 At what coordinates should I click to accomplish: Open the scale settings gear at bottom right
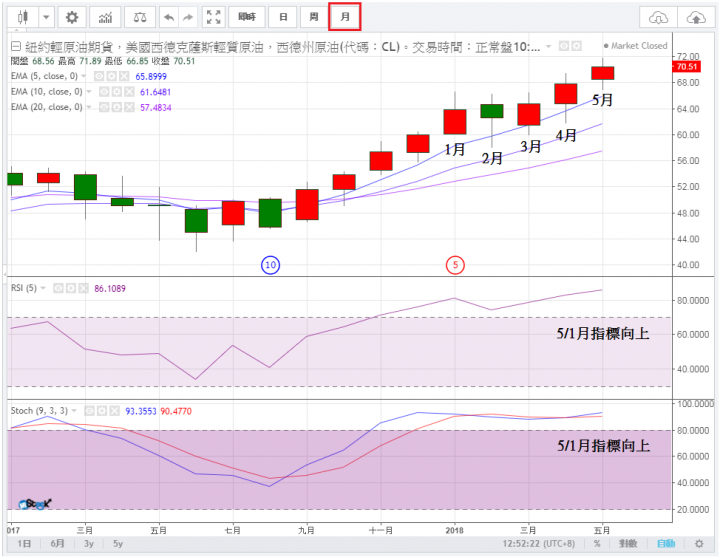[x=699, y=544]
